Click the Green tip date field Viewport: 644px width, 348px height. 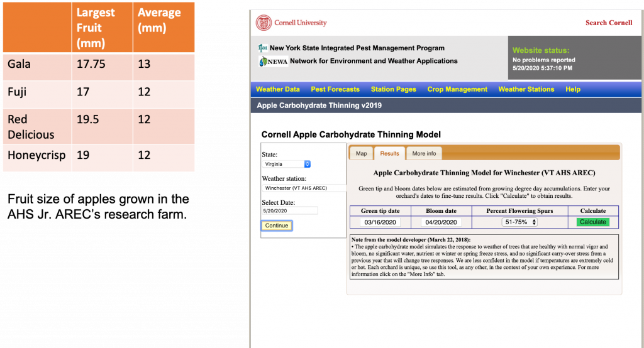[380, 222]
